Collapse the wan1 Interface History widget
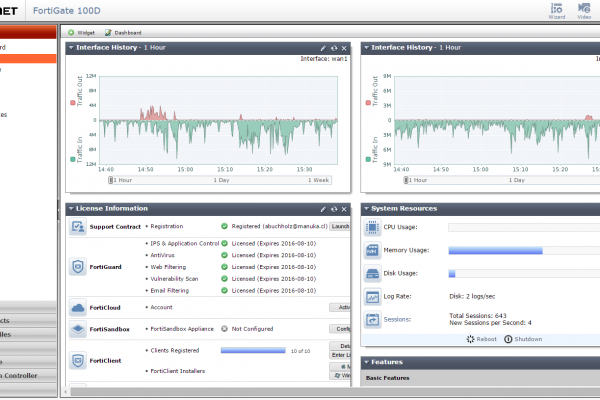 [x=71, y=47]
